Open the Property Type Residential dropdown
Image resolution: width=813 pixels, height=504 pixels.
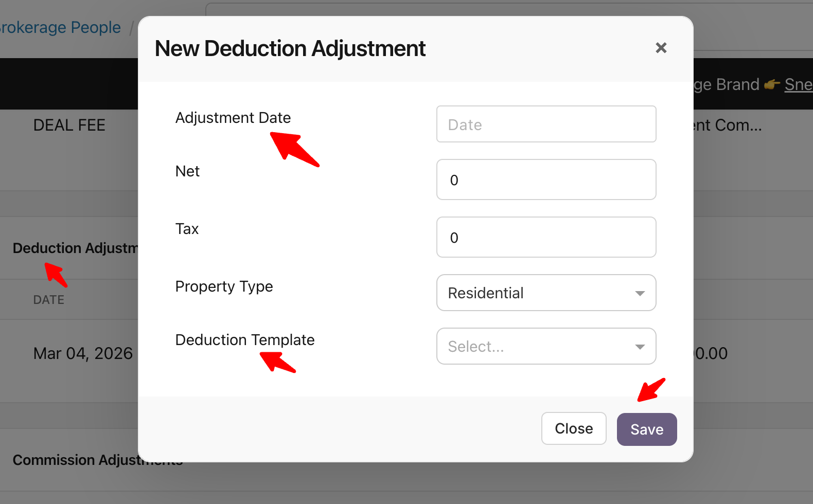pos(535,293)
